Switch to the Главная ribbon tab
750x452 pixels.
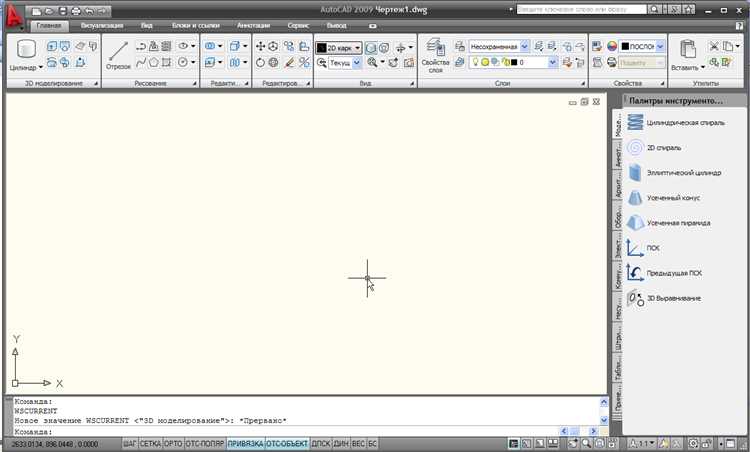click(49, 25)
